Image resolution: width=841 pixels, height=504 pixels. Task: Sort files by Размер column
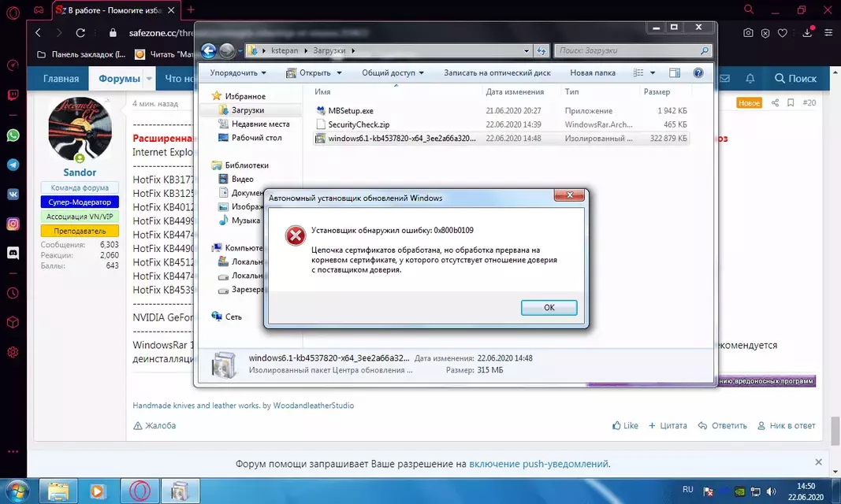coord(657,92)
